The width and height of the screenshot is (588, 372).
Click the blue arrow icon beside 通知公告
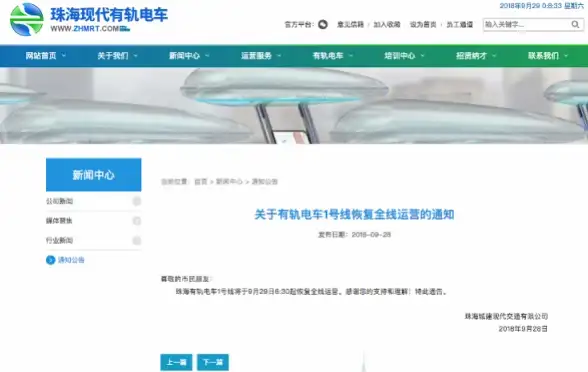coord(51,260)
